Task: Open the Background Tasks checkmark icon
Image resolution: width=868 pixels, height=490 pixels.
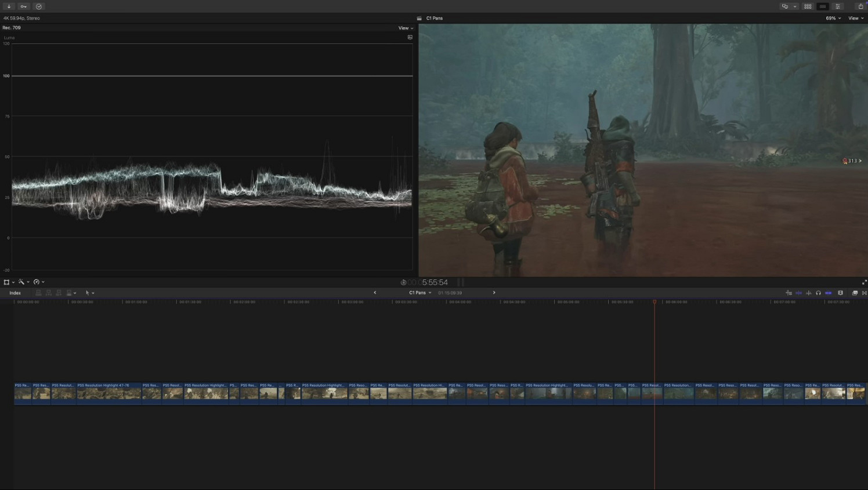Action: tap(39, 6)
